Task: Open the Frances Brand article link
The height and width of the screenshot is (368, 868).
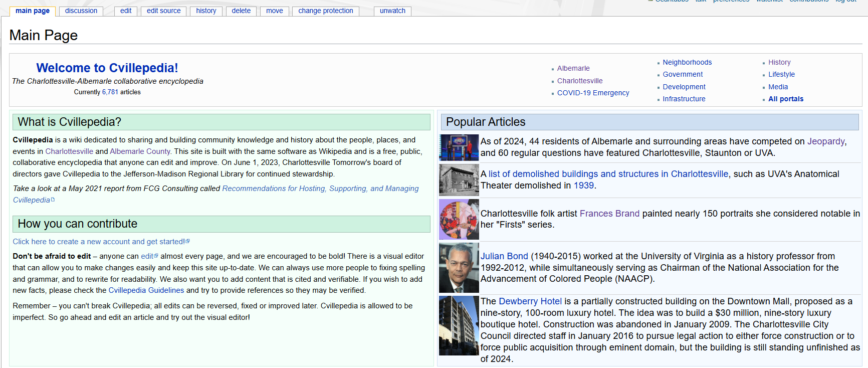Action: (609, 214)
